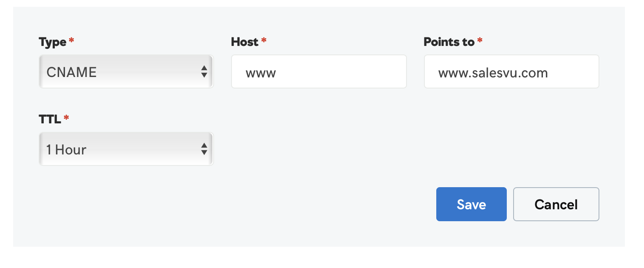This screenshot has height=268, width=644.
Task: Focus the Host input field
Action: pos(319,71)
